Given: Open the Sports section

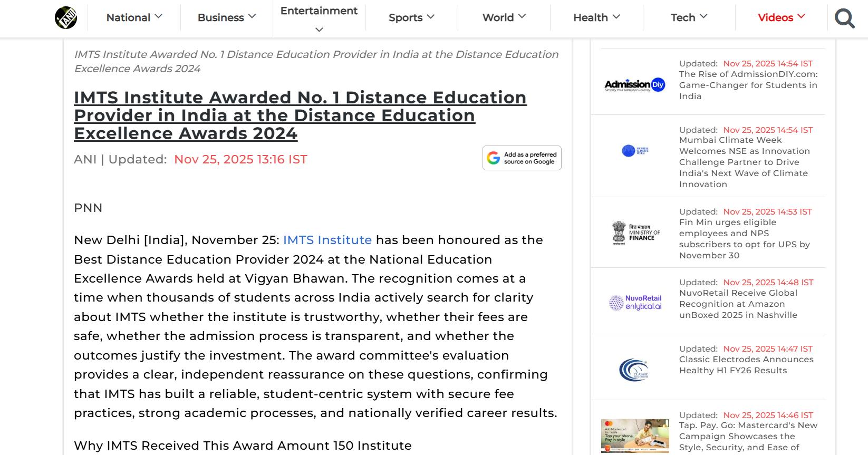Looking at the screenshot, I should (x=406, y=17).
